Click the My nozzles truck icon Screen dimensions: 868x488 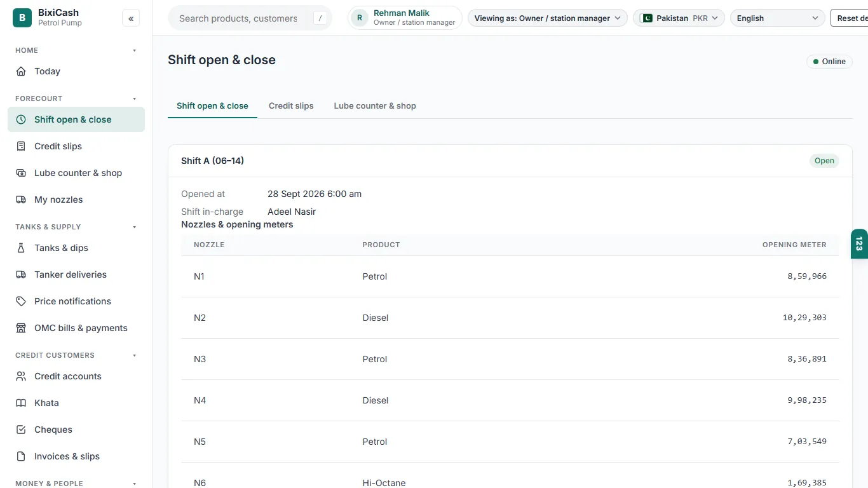tap(21, 200)
